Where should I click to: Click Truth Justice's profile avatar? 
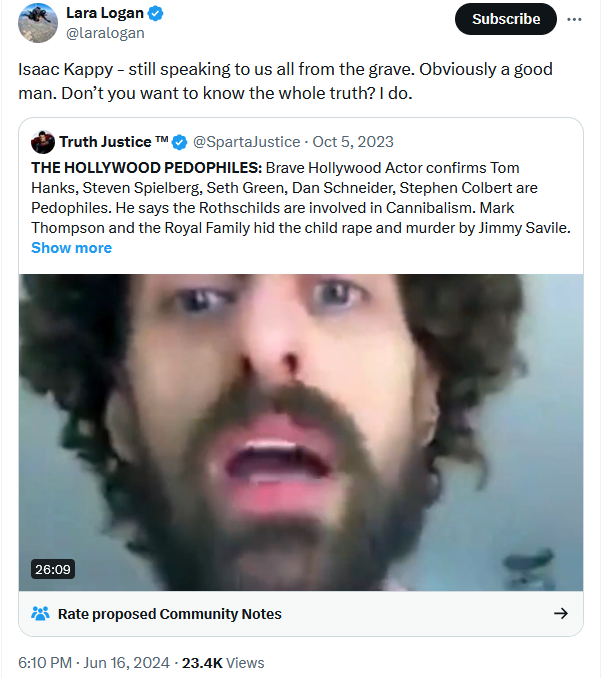[x=43, y=142]
